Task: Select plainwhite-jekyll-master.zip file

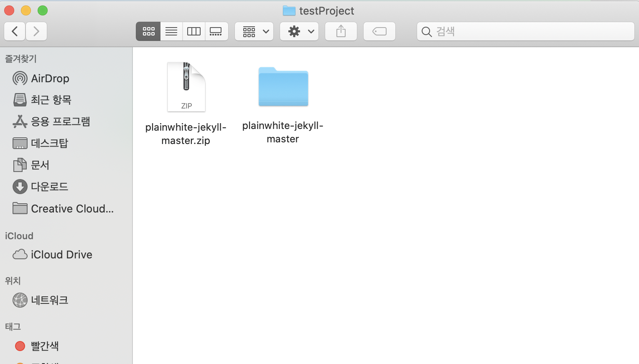Action: tap(186, 88)
